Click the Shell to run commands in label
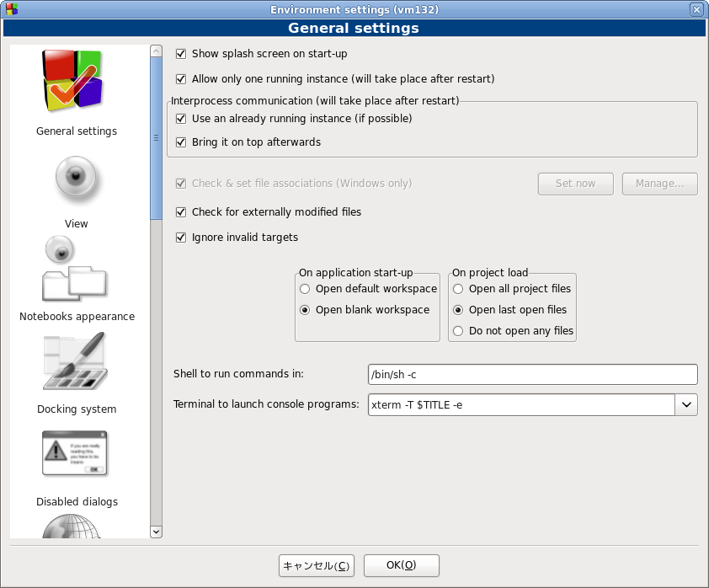Viewport: 709px width, 588px height. pos(239,374)
